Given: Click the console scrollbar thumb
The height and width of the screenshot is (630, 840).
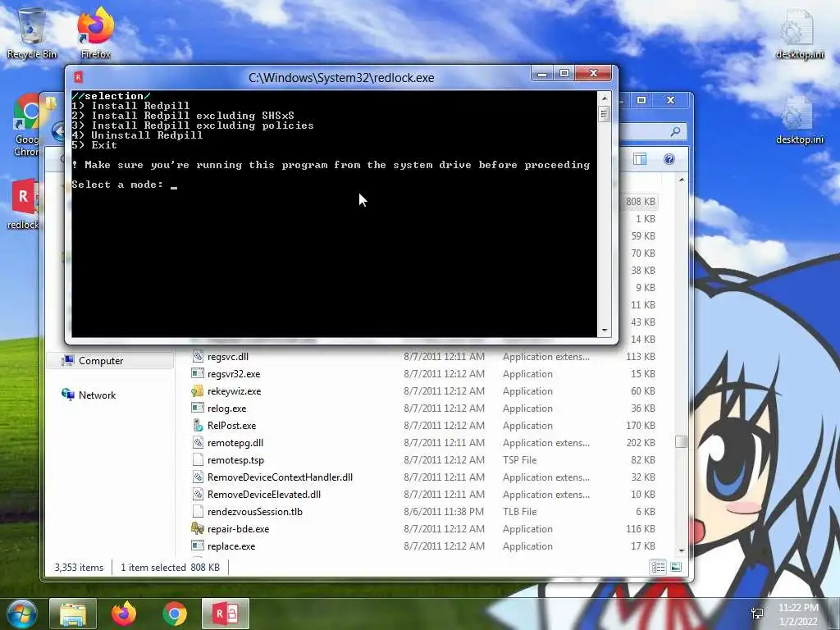Looking at the screenshot, I should pyautogui.click(x=605, y=114).
